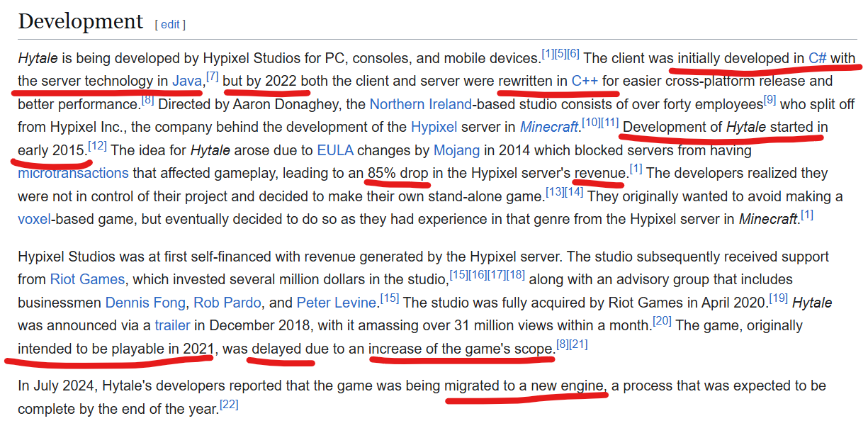Viewport: 868px width, 433px height.
Task: Open citation [10] after Minecraft
Action: click(x=591, y=123)
